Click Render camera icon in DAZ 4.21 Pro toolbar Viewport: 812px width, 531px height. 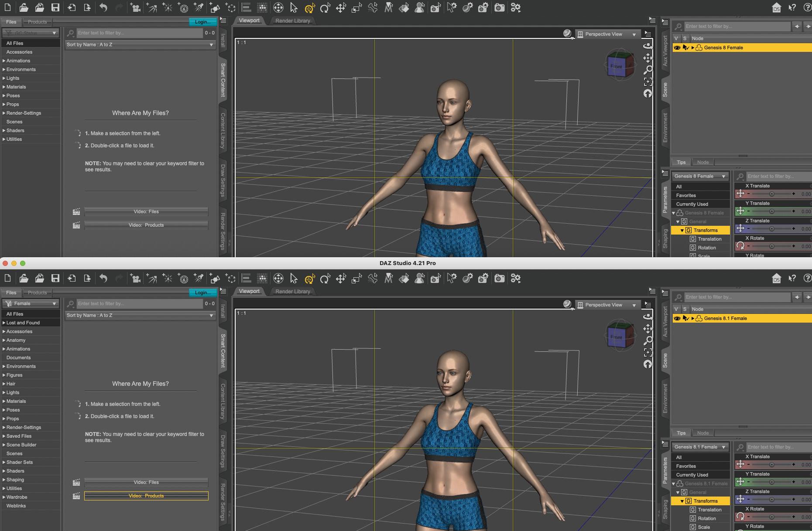pos(500,278)
